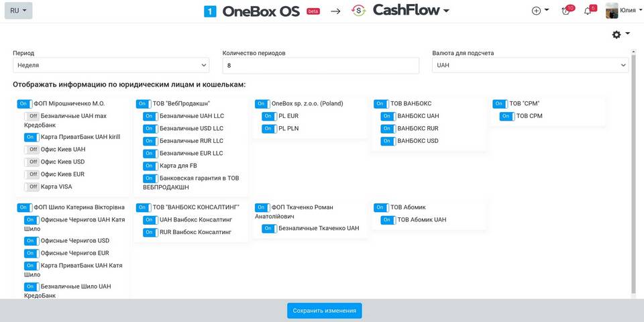Disable Карта ПриватБанк UAH Катя Шило switch
The image size is (644, 322).
32,266
